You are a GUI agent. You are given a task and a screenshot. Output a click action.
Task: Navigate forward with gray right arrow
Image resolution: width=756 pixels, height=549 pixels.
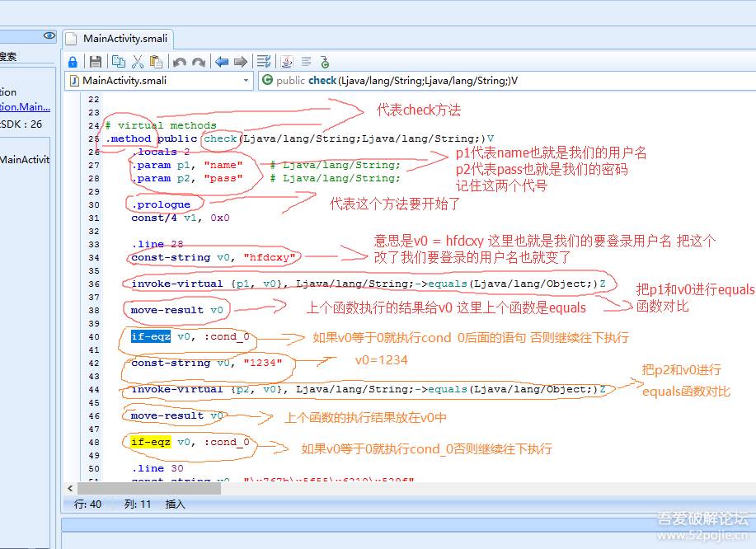click(241, 62)
